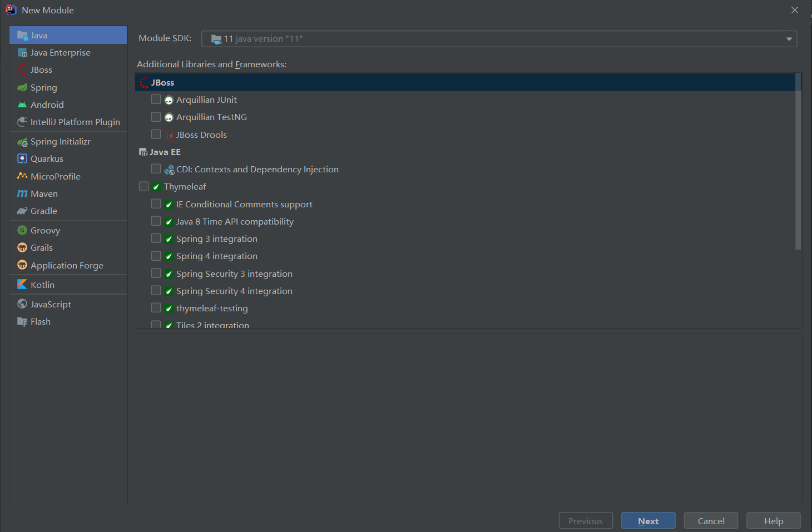The width and height of the screenshot is (812, 532).
Task: Tick Java 8 Time API compatibility checkbox
Action: (156, 221)
